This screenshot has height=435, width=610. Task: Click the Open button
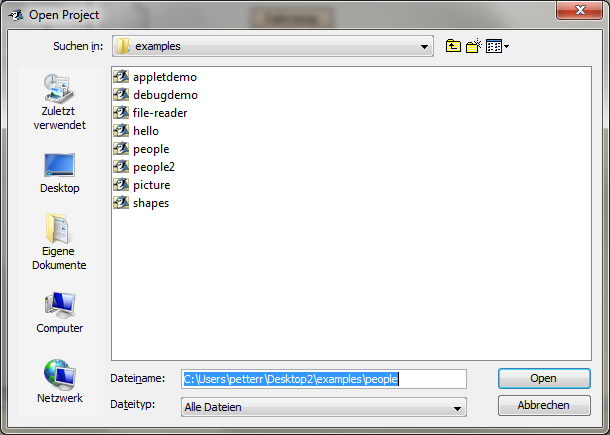(544, 379)
